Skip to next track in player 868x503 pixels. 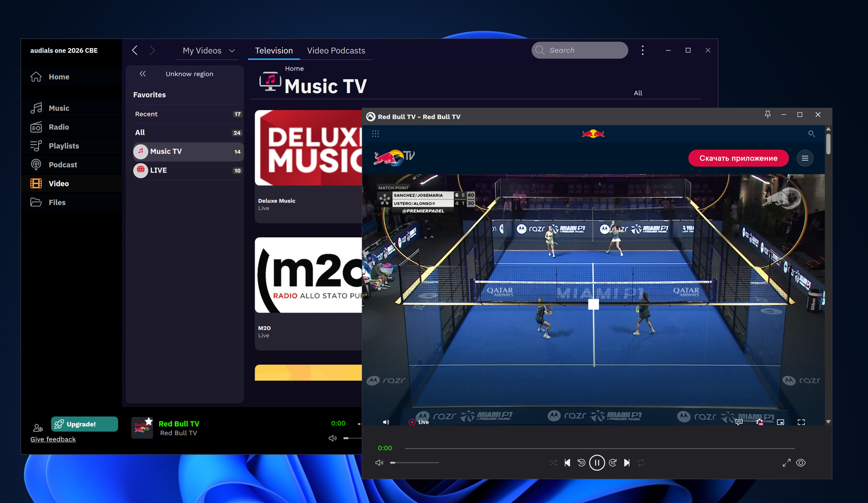(x=627, y=463)
